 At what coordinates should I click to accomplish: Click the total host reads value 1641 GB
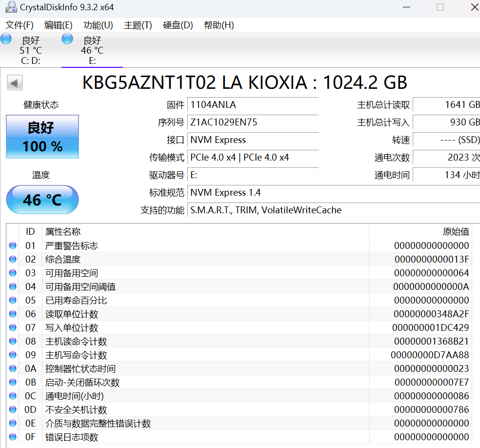(x=446, y=105)
